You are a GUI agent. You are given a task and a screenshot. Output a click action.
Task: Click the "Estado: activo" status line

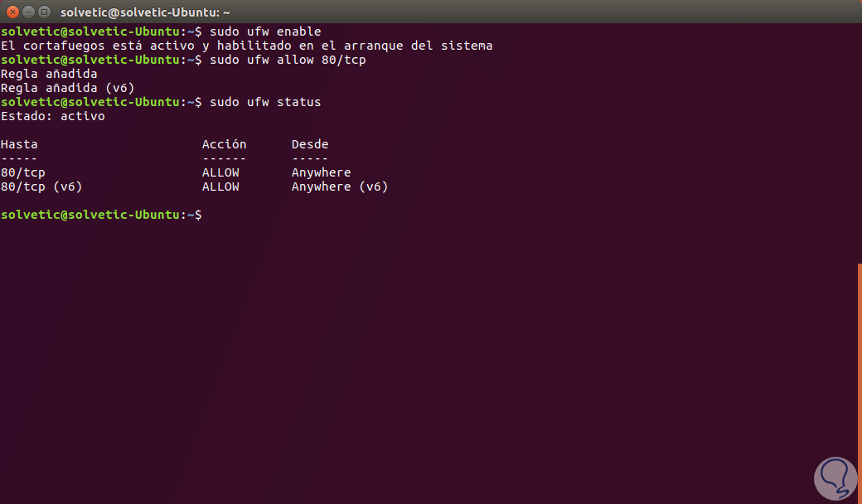click(x=53, y=116)
